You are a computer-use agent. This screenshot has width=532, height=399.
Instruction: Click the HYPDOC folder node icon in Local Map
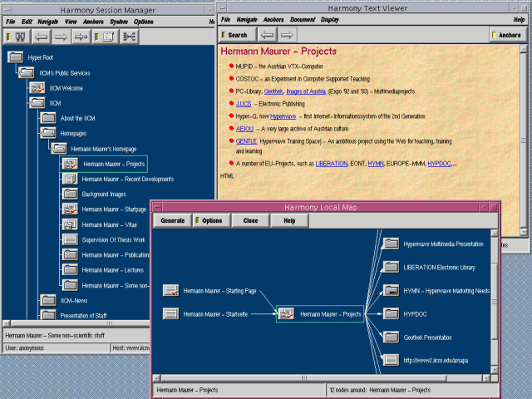click(391, 314)
